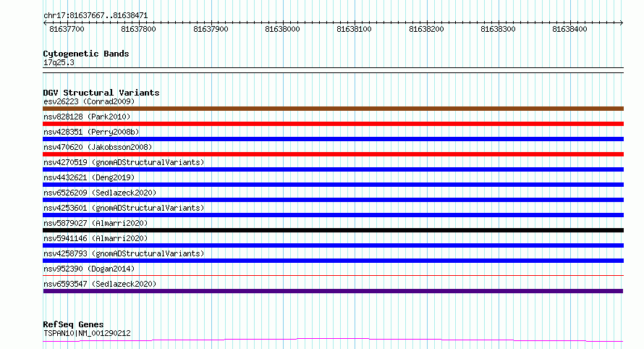Viewport: 644px width, 349px height.
Task: Click the blue nsv4432621 variant bar
Action: 333,185
